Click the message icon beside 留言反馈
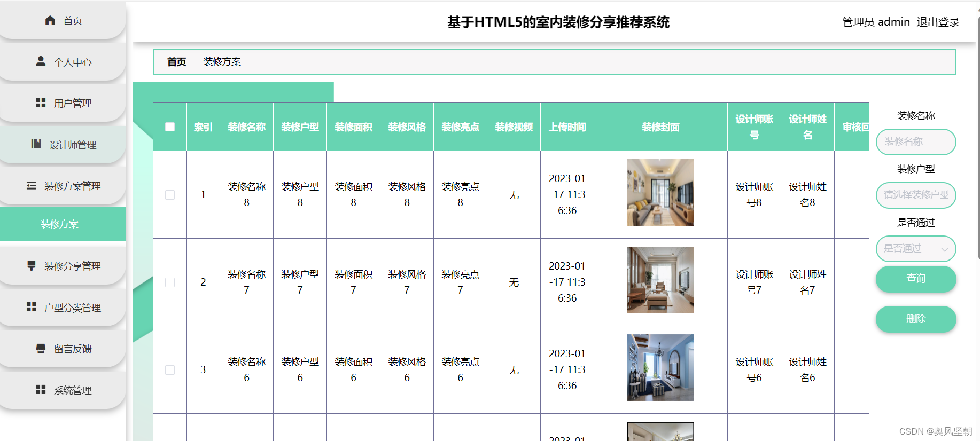The image size is (980, 441). [x=41, y=348]
